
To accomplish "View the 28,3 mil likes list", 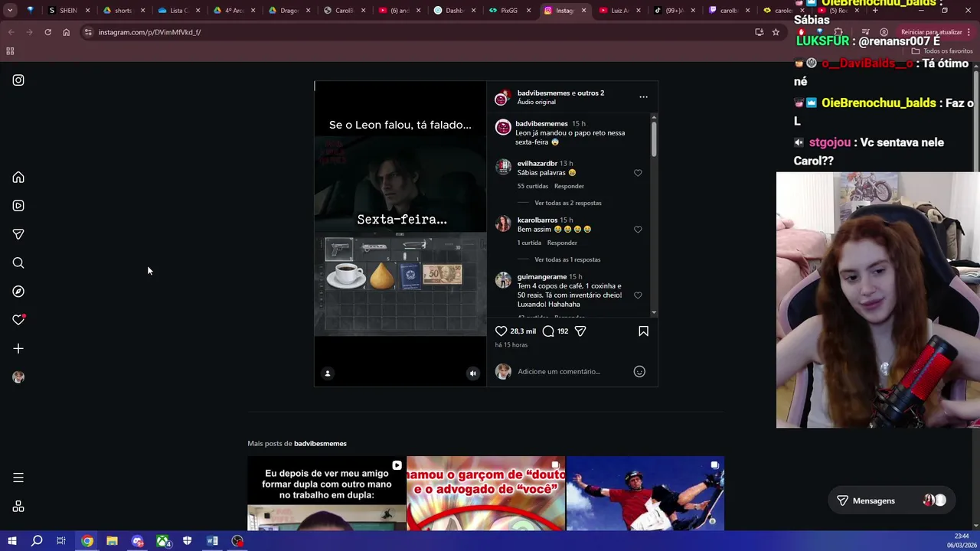I will pyautogui.click(x=523, y=331).
